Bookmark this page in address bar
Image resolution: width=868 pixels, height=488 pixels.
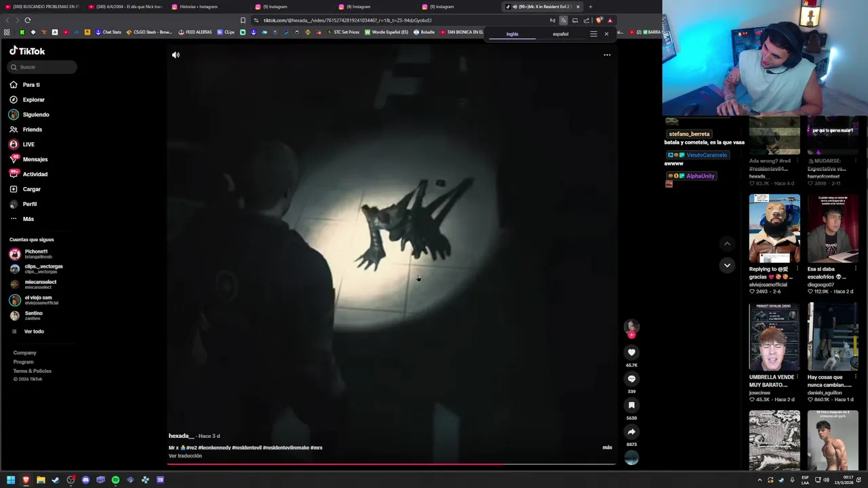pyautogui.click(x=243, y=20)
